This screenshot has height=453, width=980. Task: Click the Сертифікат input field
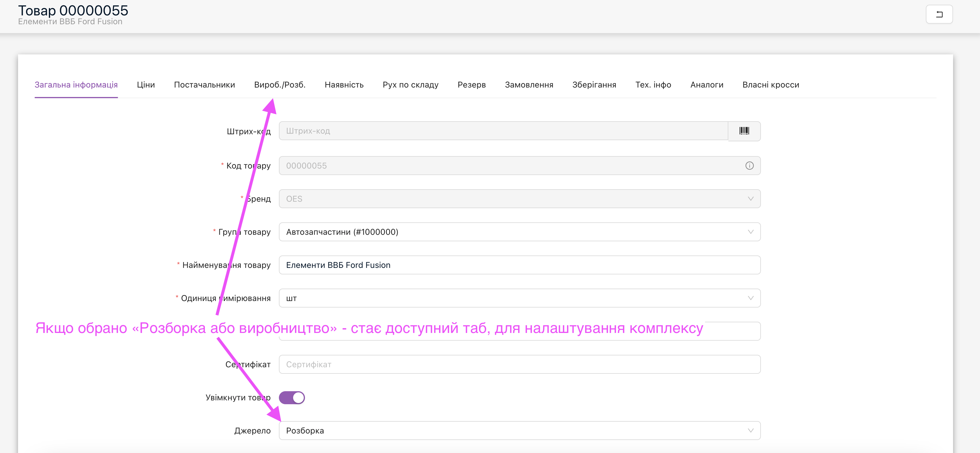pyautogui.click(x=519, y=365)
